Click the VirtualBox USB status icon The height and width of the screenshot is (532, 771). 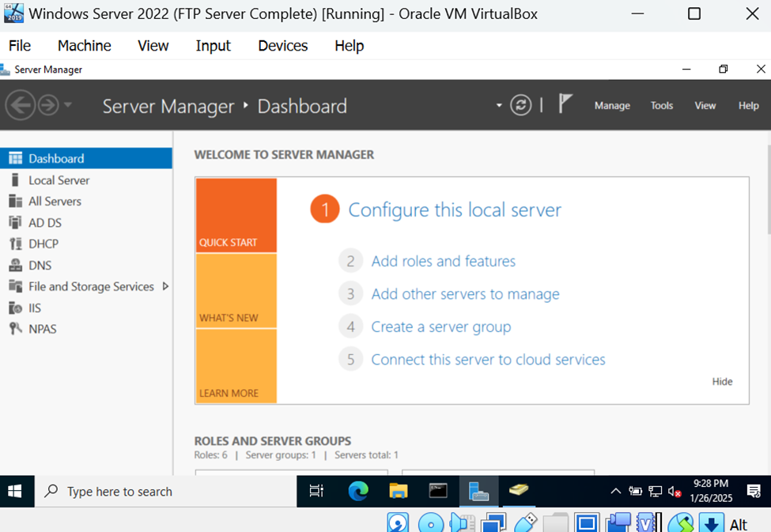point(525,523)
